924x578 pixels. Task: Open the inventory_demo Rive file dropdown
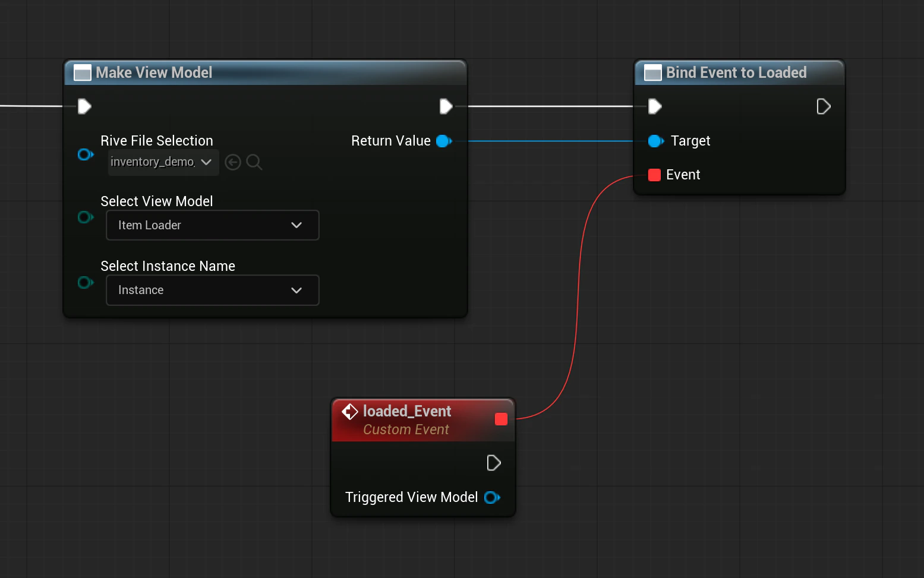162,162
